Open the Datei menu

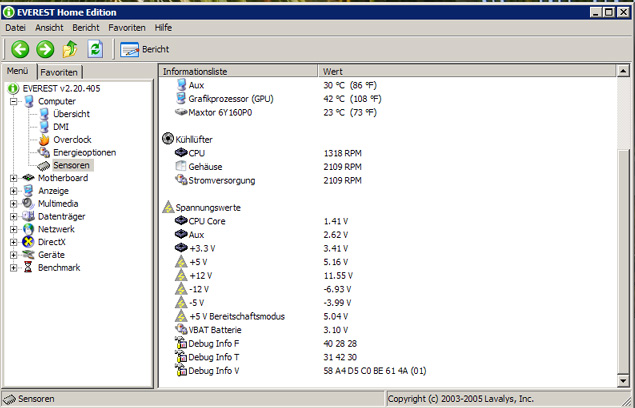pos(15,28)
